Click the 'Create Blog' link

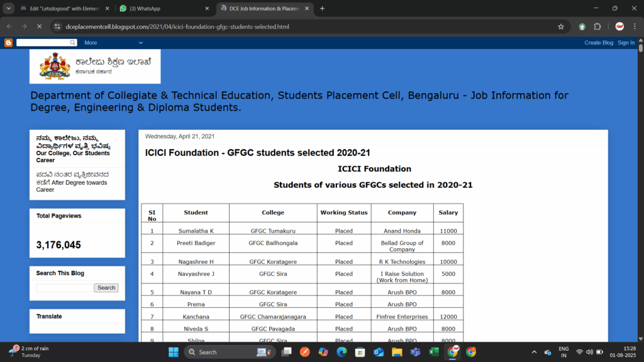(x=598, y=43)
